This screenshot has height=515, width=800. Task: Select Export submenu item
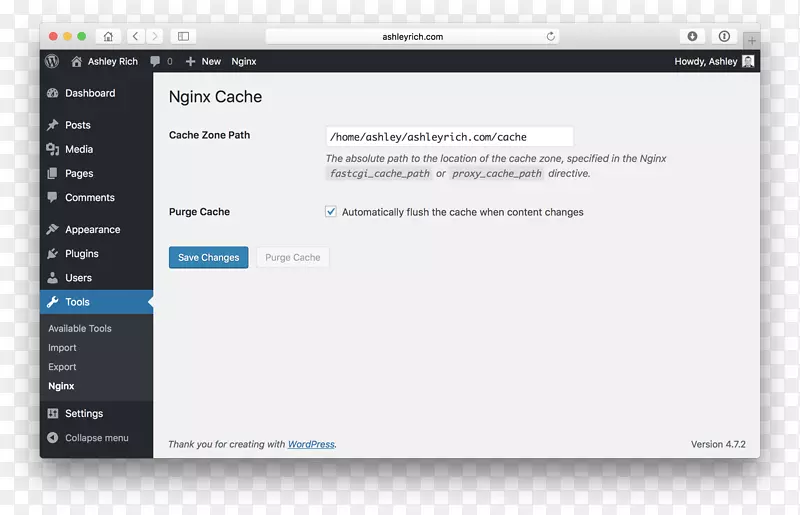[62, 367]
